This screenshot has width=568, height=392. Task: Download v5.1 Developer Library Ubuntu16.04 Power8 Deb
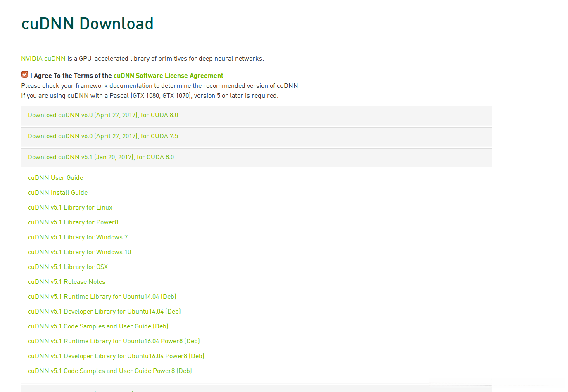click(x=116, y=356)
